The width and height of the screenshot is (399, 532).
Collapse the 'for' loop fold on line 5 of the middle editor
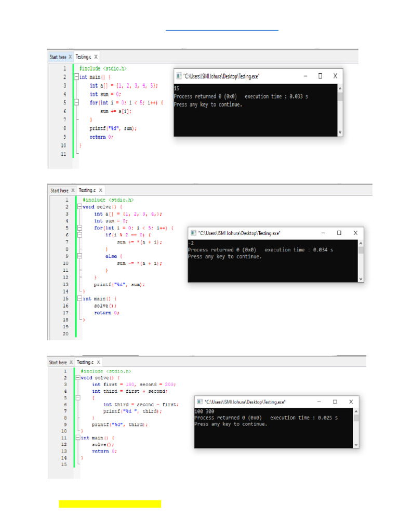click(79, 228)
